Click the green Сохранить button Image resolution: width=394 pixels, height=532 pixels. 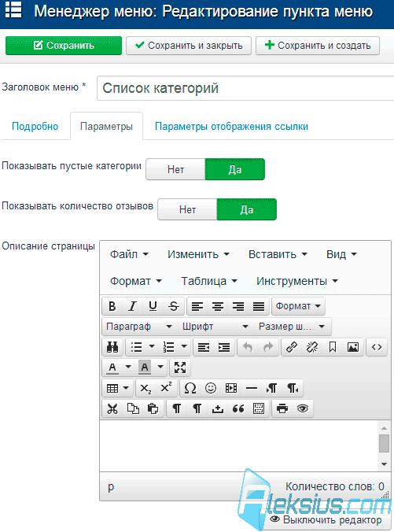point(64,46)
